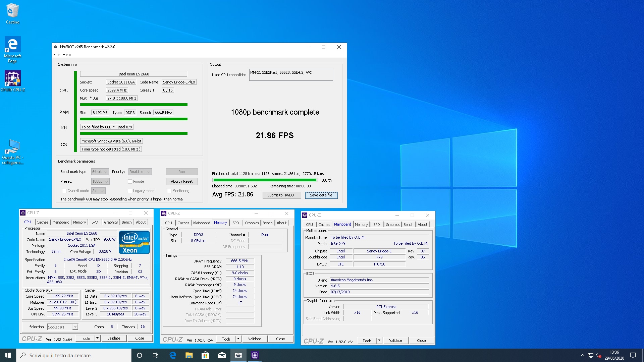Open the Priority Realtime dropdown
Viewport: 644px width, 362px height.
click(x=140, y=172)
